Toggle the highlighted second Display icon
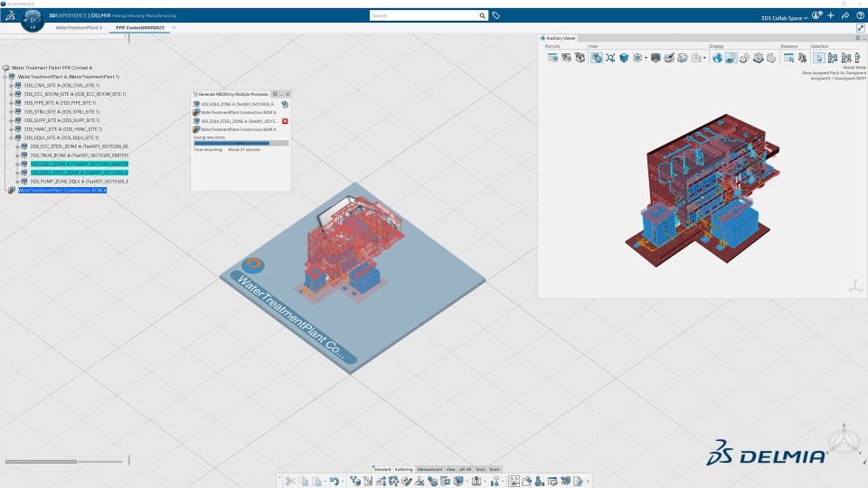The height and width of the screenshot is (488, 868). point(731,58)
